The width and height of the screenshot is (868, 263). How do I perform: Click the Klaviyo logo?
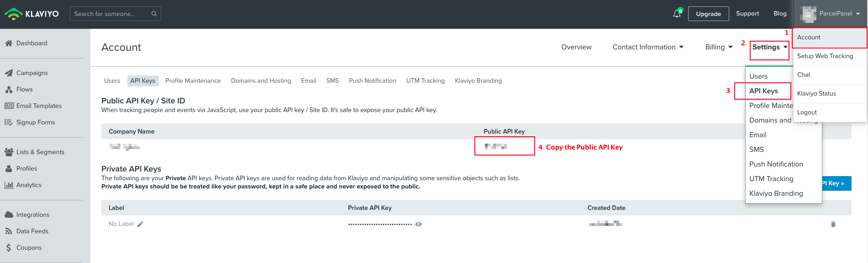pyautogui.click(x=32, y=14)
